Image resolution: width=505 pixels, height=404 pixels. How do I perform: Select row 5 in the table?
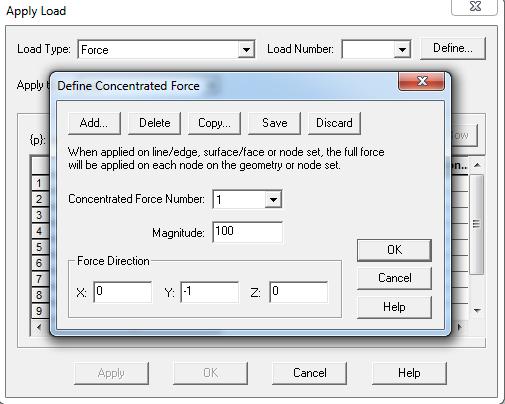[x=40, y=247]
